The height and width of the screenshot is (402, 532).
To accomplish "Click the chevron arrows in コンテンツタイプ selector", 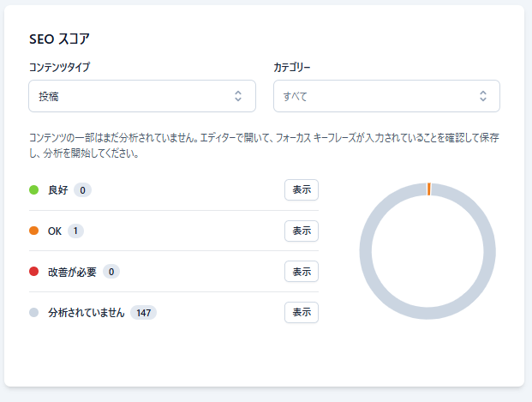I will 238,96.
